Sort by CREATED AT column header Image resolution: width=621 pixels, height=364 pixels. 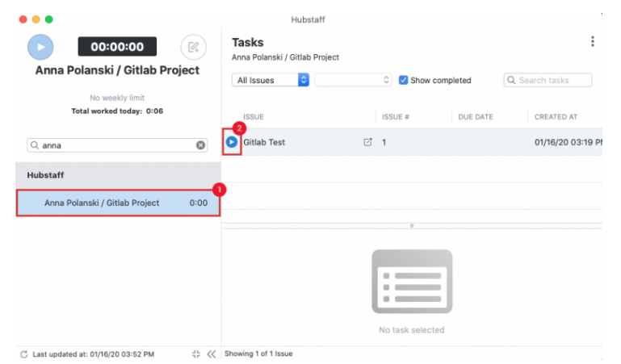tap(556, 117)
